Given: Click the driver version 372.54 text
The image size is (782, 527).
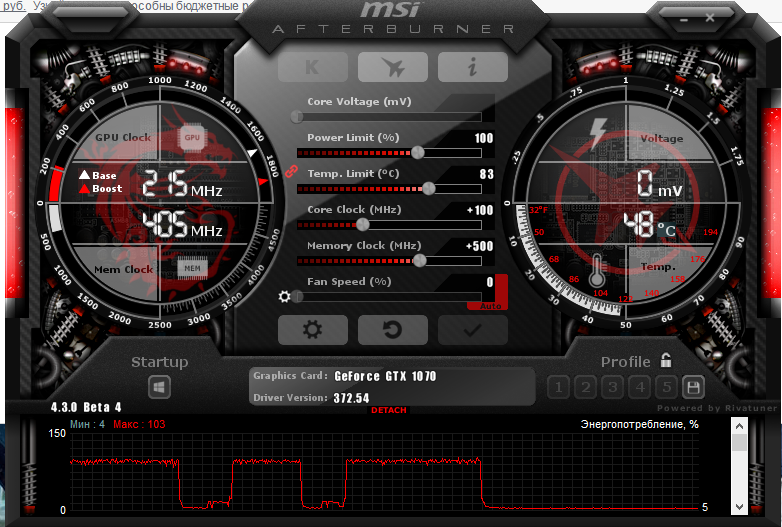Looking at the screenshot, I should [351, 398].
